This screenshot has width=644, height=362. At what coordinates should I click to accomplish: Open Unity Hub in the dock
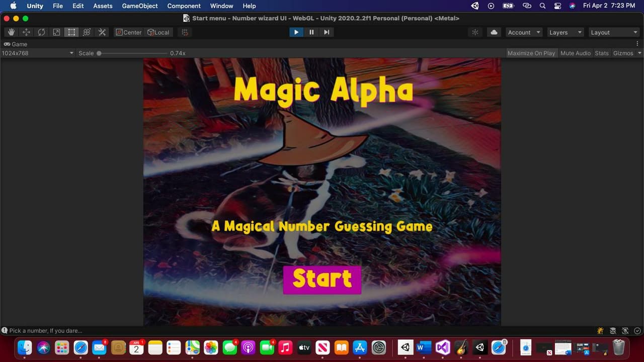[406, 347]
